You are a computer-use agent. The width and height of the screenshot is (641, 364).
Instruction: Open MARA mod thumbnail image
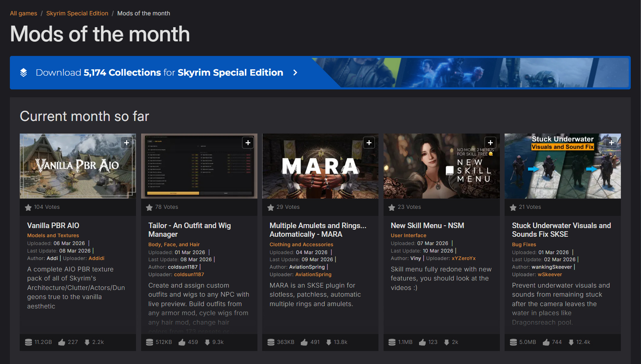coord(320,166)
